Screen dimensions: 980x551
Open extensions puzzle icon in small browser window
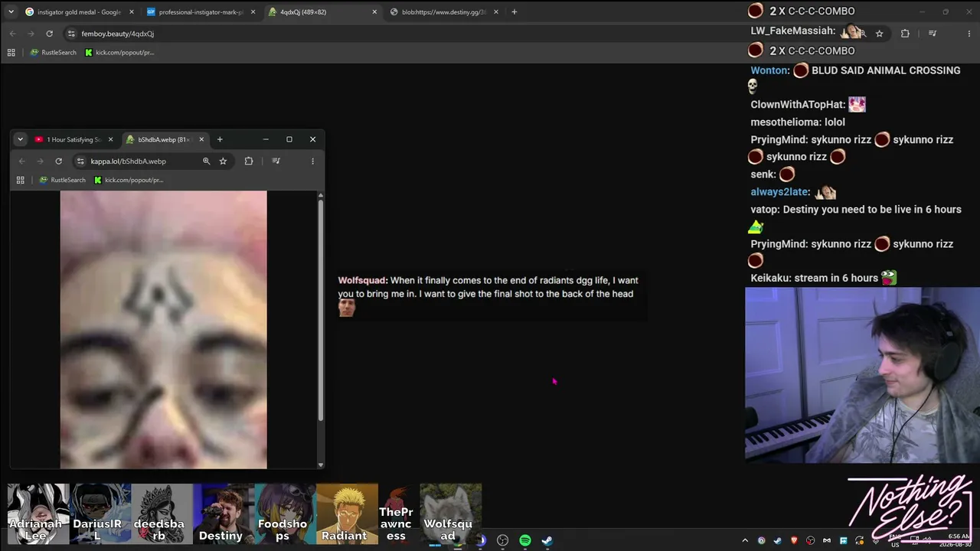coord(249,161)
